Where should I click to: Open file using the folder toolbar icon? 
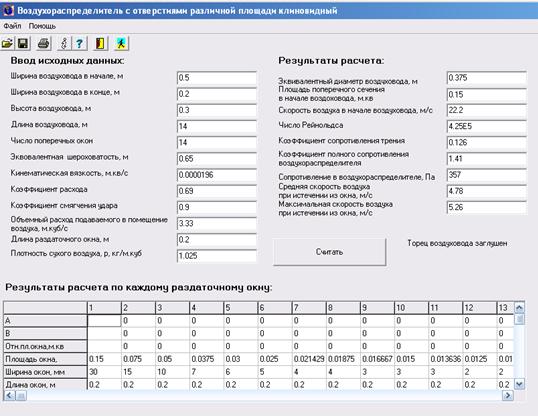[x=8, y=44]
